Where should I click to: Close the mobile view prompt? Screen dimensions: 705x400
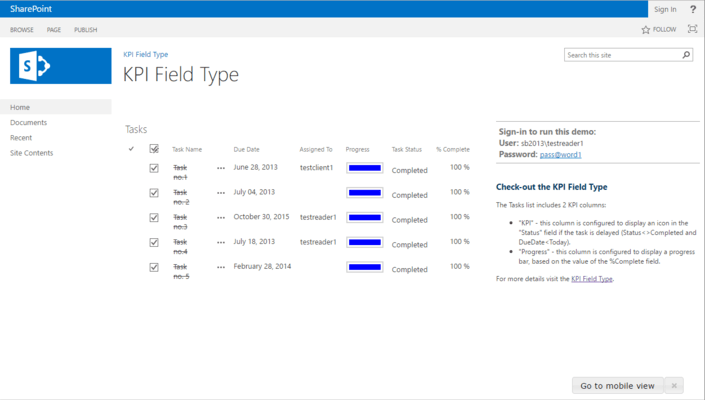(674, 386)
